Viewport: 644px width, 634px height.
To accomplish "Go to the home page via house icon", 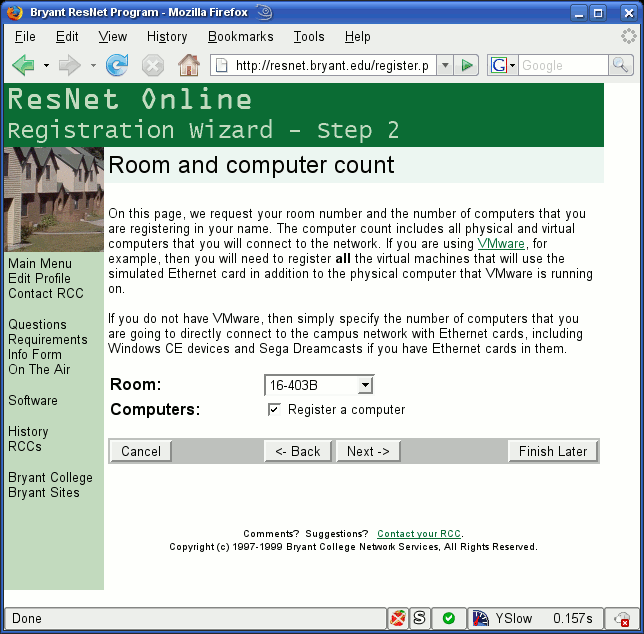I will pos(189,65).
